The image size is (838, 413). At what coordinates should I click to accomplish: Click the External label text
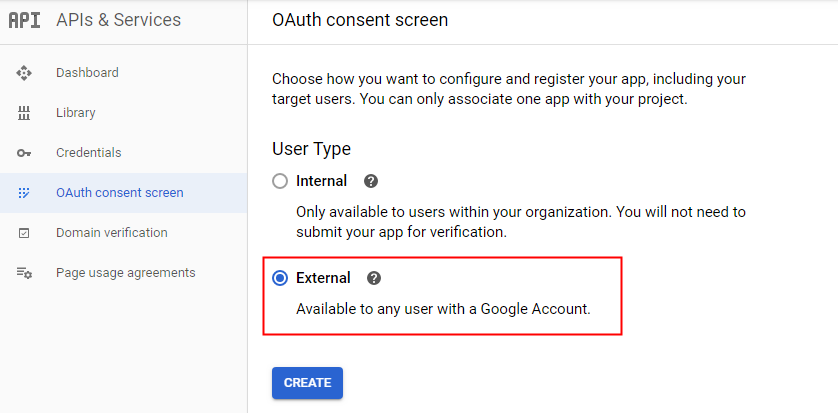pos(323,278)
